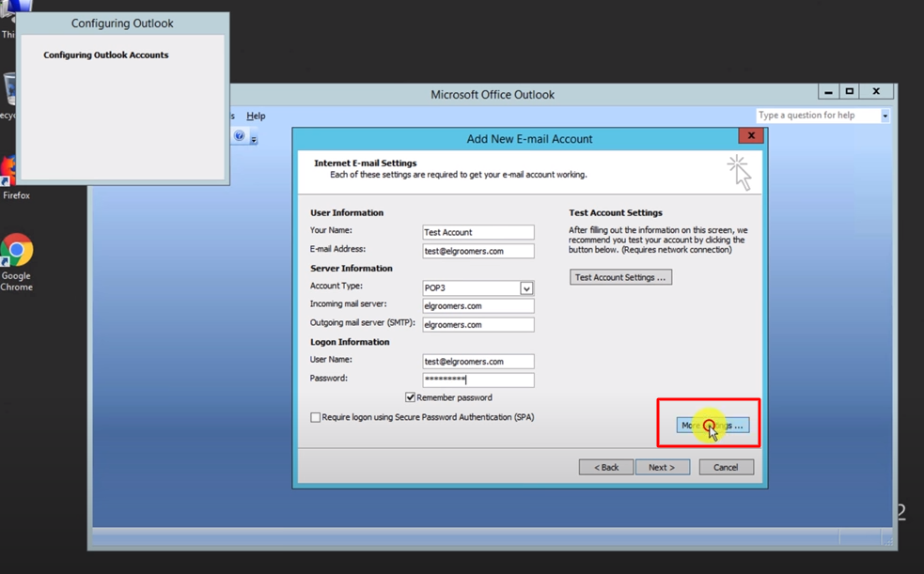Click the blue Help question-mark toolbar icon
This screenshot has width=924, height=574.
click(x=240, y=136)
